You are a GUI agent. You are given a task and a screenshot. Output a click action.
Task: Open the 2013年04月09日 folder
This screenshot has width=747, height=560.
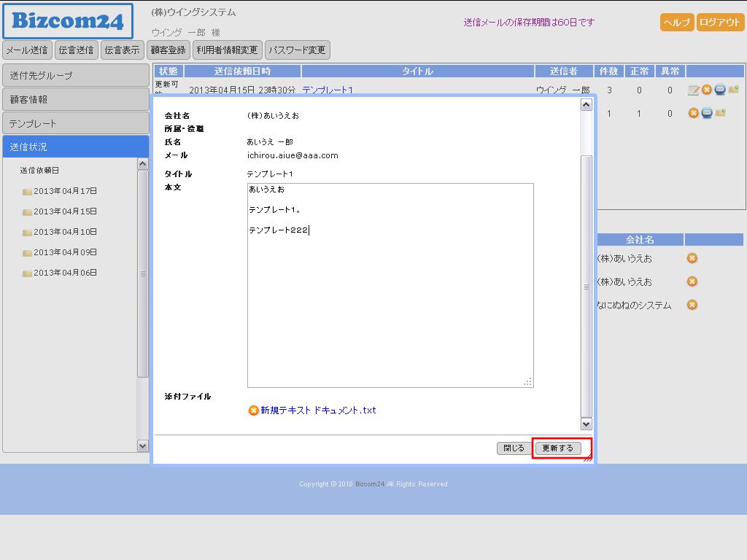tap(65, 252)
